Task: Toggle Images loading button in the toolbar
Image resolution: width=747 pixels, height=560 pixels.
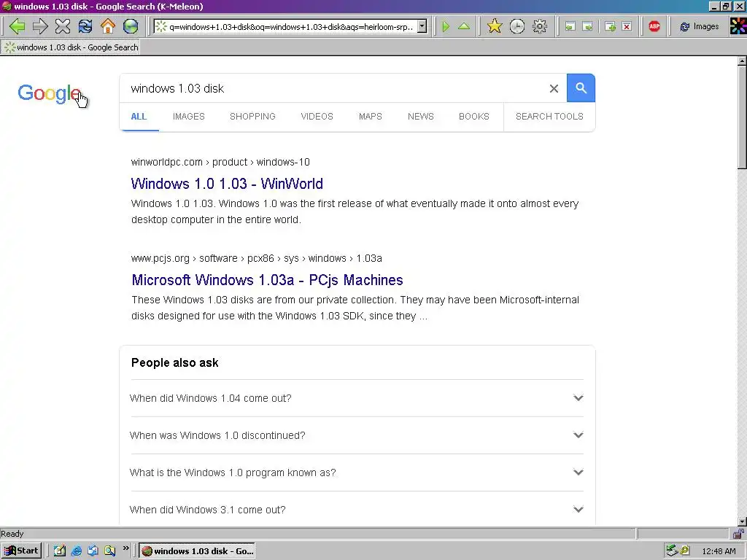Action: [x=700, y=27]
